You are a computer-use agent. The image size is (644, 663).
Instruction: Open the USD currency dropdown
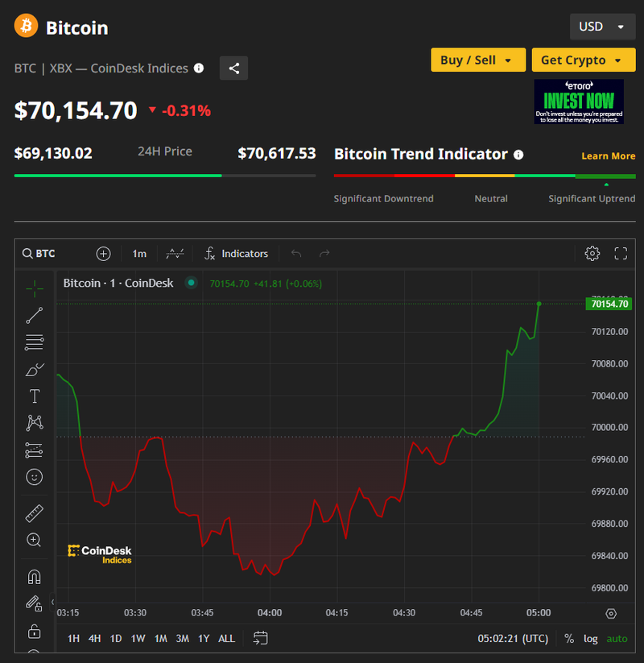point(601,27)
